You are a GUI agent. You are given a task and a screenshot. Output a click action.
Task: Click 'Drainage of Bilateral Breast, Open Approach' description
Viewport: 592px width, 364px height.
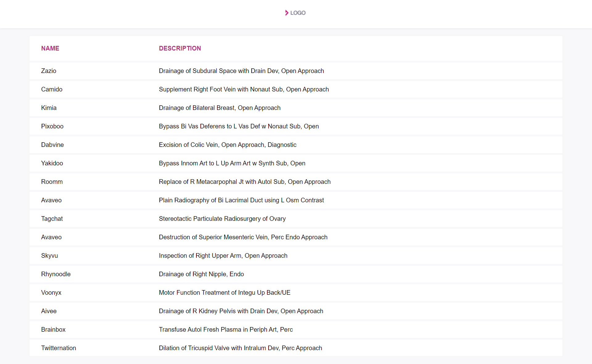[x=220, y=108]
